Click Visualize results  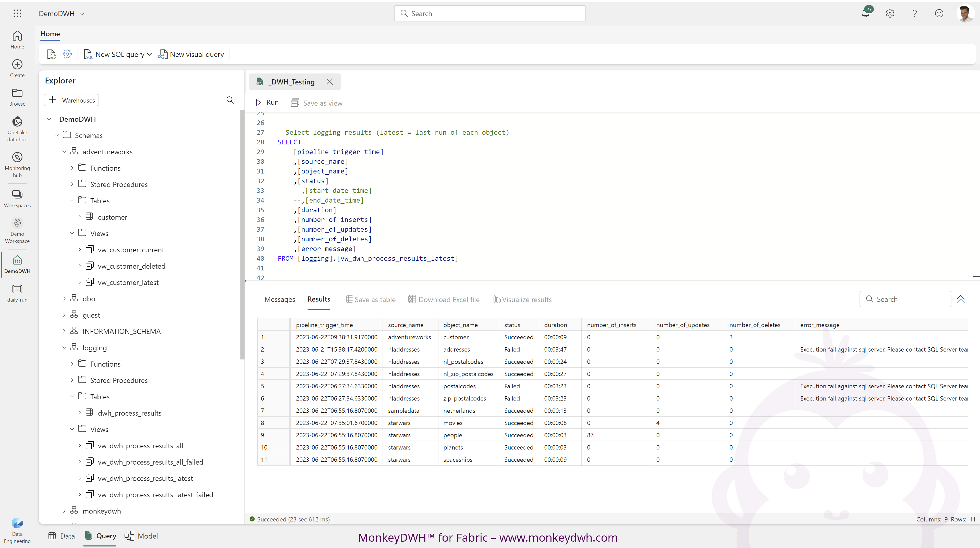(522, 299)
